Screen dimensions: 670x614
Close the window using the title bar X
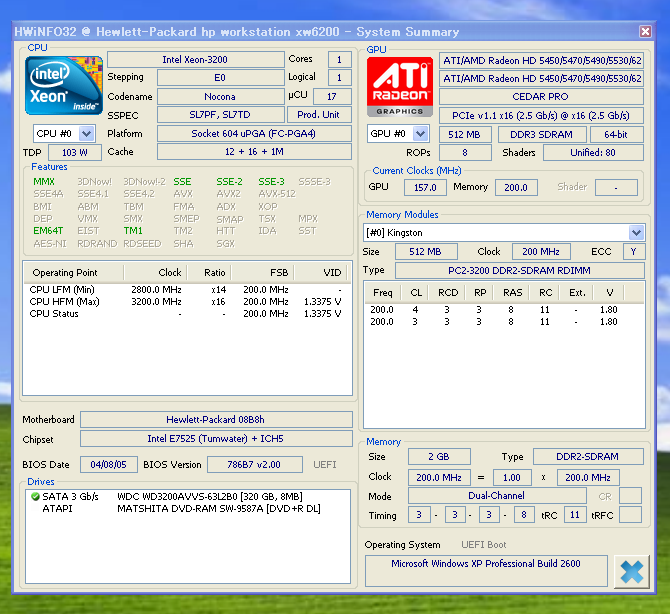coord(643,31)
